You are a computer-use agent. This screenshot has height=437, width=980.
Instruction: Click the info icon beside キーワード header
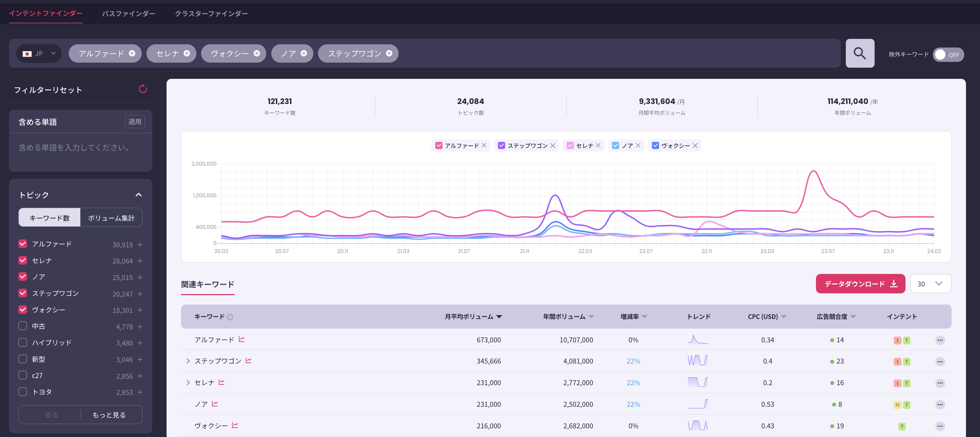coord(230,317)
